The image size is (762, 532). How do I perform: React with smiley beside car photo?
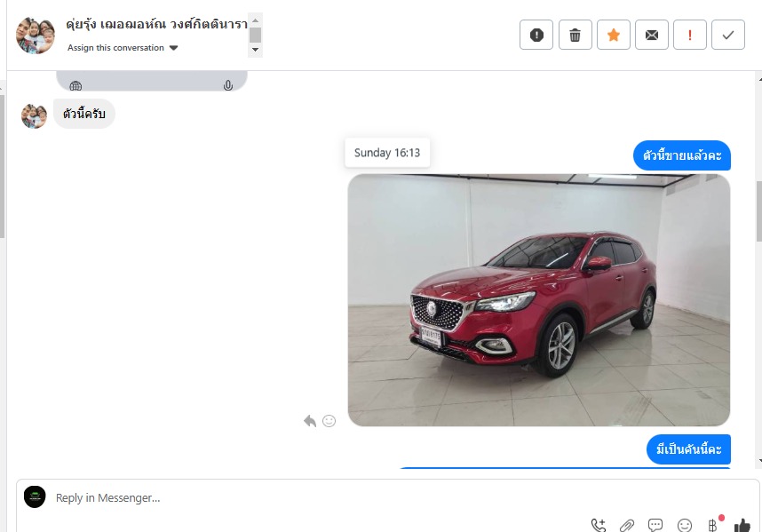tap(329, 421)
